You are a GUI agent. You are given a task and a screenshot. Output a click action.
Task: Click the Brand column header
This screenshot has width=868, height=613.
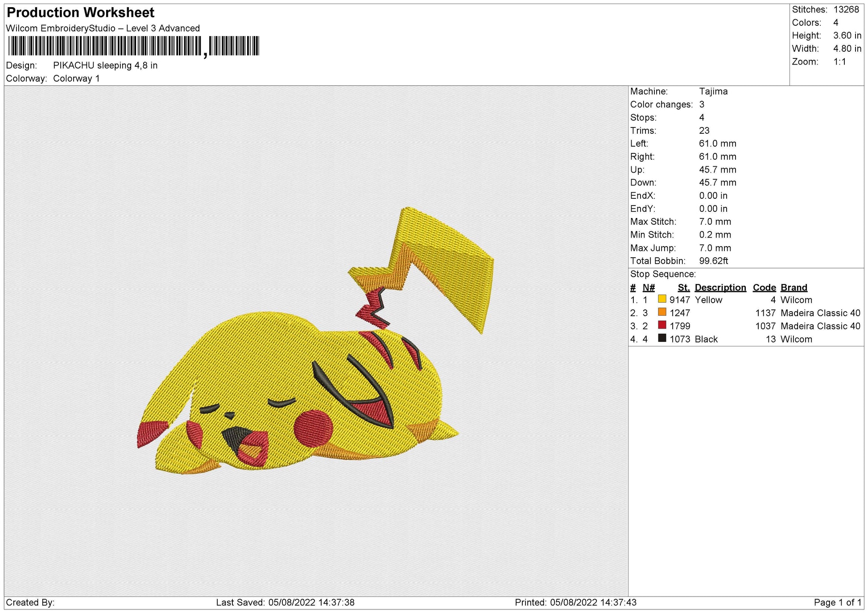tap(794, 288)
